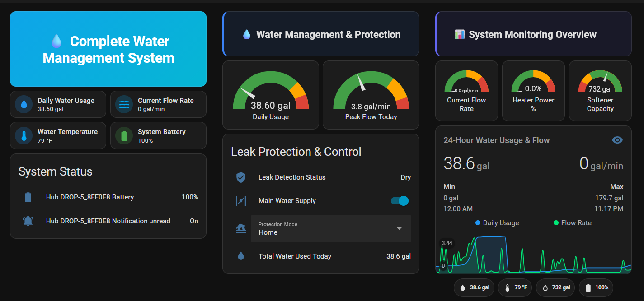Click the 732 gal chip outline droplet icon

(545, 287)
